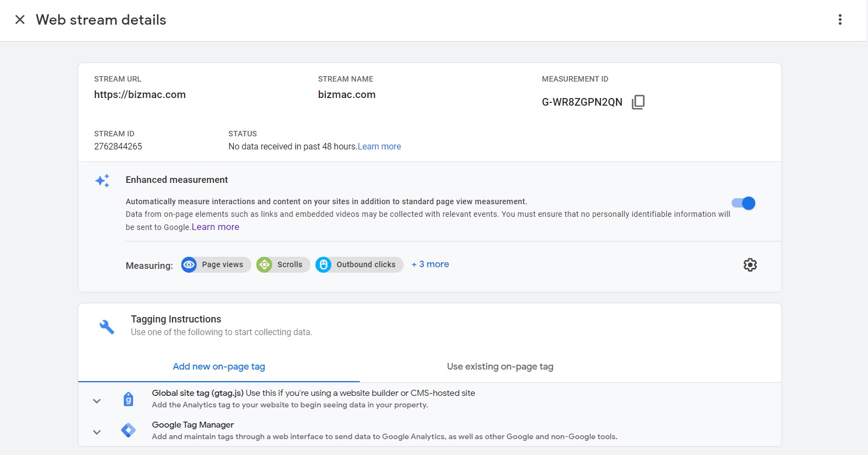The width and height of the screenshot is (868, 455).
Task: Switch to Add new on-page tag tab
Action: [x=219, y=366]
